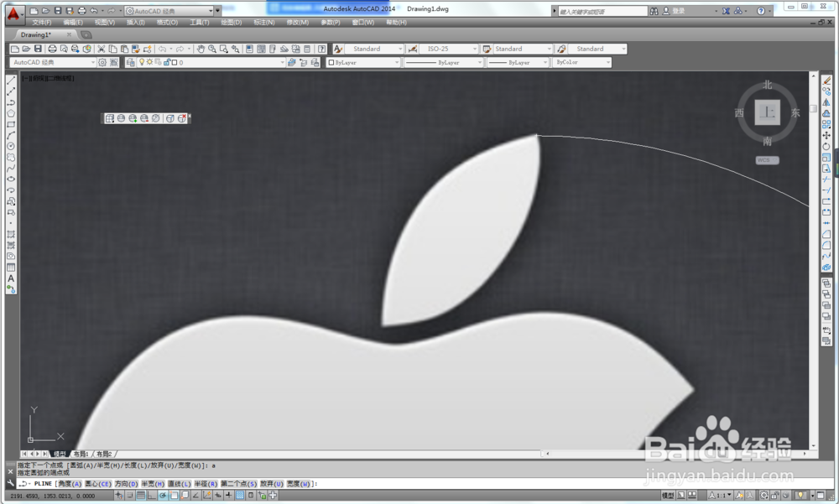The width and height of the screenshot is (839, 504).
Task: Click the Make Object's Layer Current icon
Action: [x=292, y=63]
